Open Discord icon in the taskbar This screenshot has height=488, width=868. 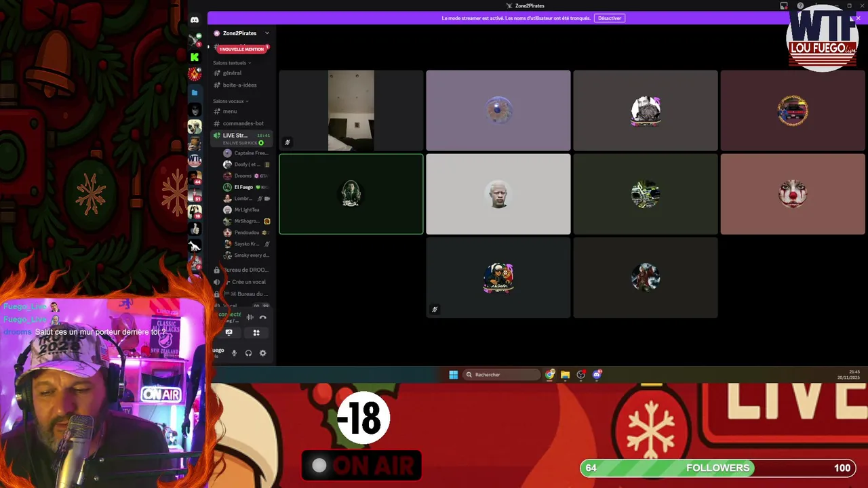[x=597, y=375]
